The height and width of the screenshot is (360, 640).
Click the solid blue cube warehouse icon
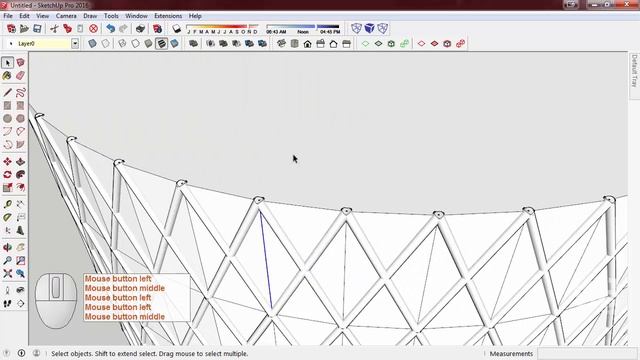click(x=369, y=29)
